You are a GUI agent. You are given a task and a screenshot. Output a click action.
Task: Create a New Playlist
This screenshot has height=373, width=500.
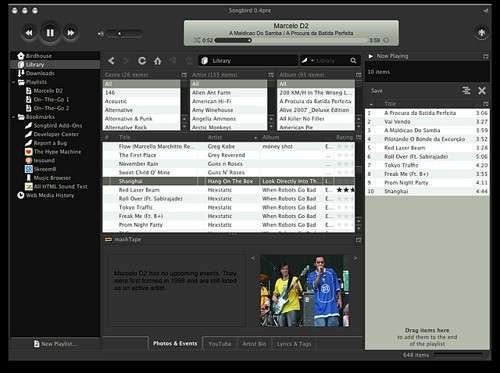tap(55, 344)
